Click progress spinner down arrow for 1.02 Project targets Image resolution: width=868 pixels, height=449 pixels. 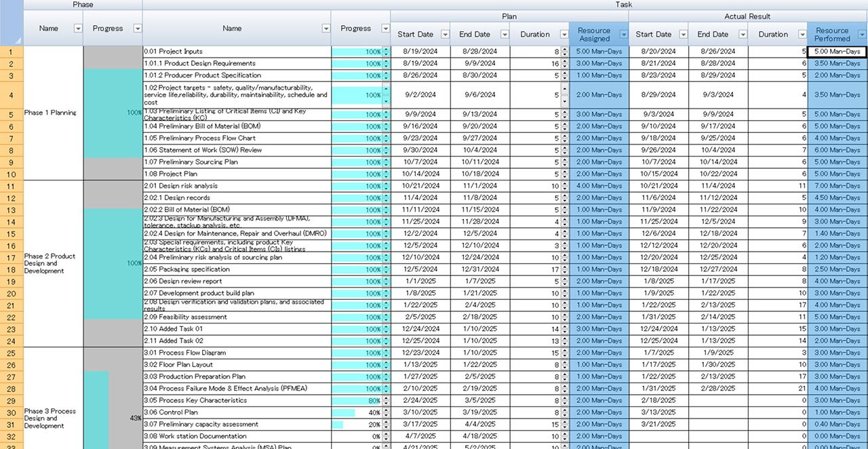[387, 101]
